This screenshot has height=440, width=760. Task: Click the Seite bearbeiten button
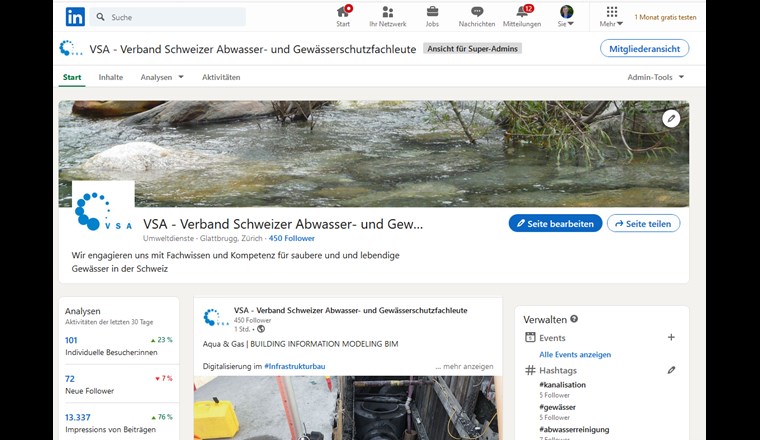[555, 224]
